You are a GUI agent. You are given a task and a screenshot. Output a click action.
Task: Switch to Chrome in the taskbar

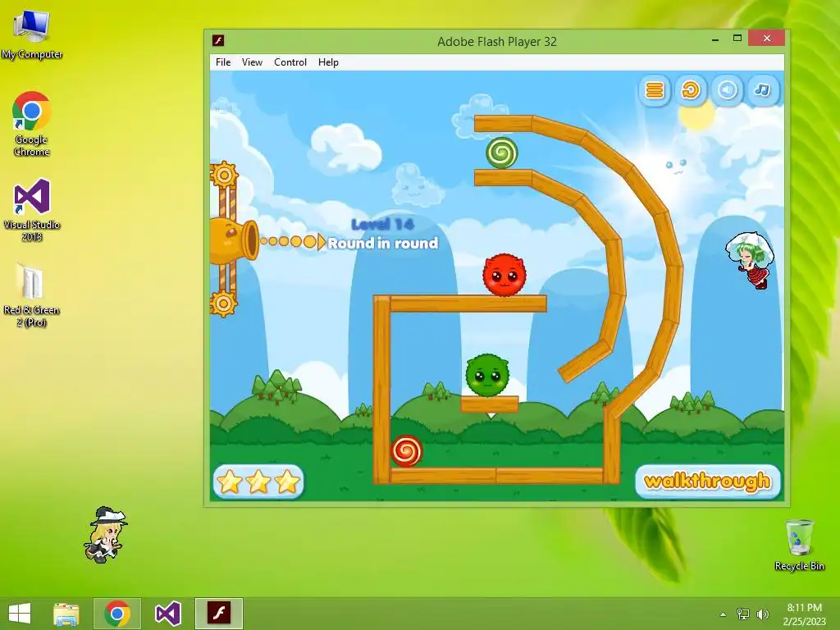117,614
